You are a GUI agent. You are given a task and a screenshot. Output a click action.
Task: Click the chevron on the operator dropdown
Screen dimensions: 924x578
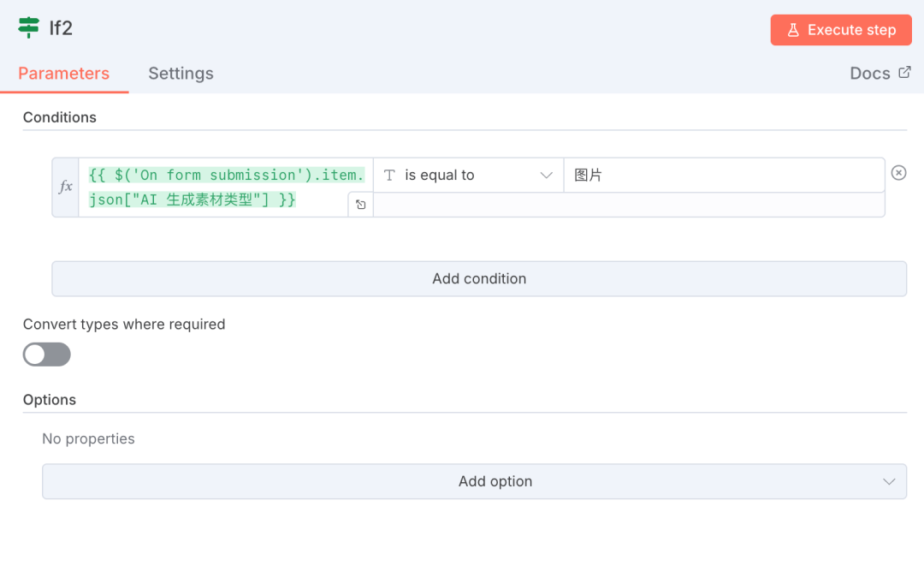[546, 175]
